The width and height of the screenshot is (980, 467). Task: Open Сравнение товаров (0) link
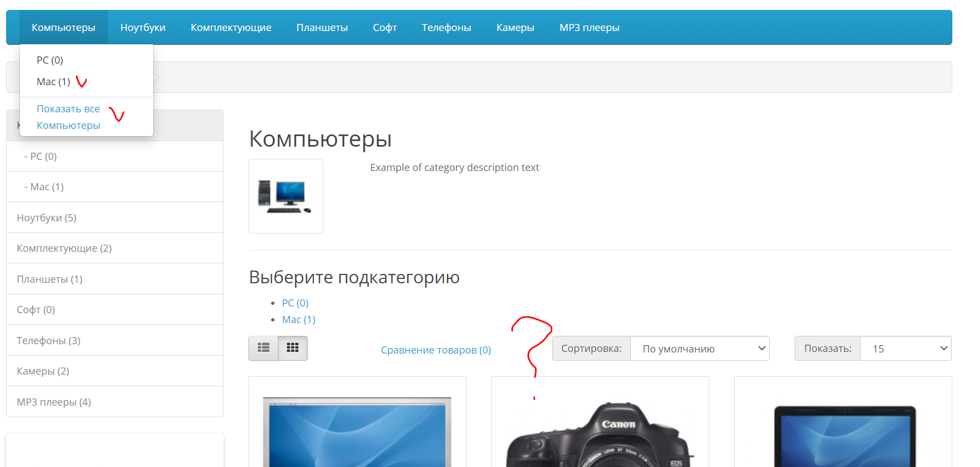435,350
